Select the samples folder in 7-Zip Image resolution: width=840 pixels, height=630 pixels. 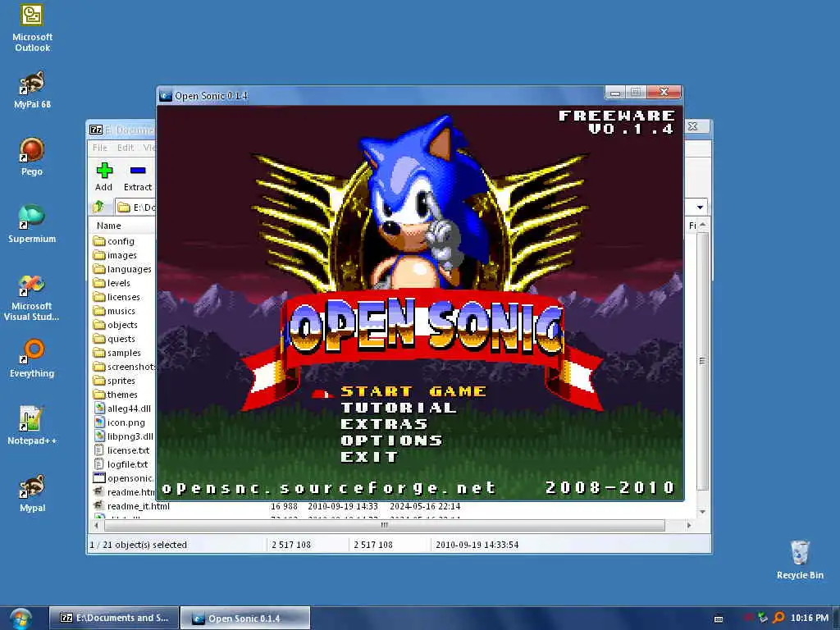(x=116, y=353)
